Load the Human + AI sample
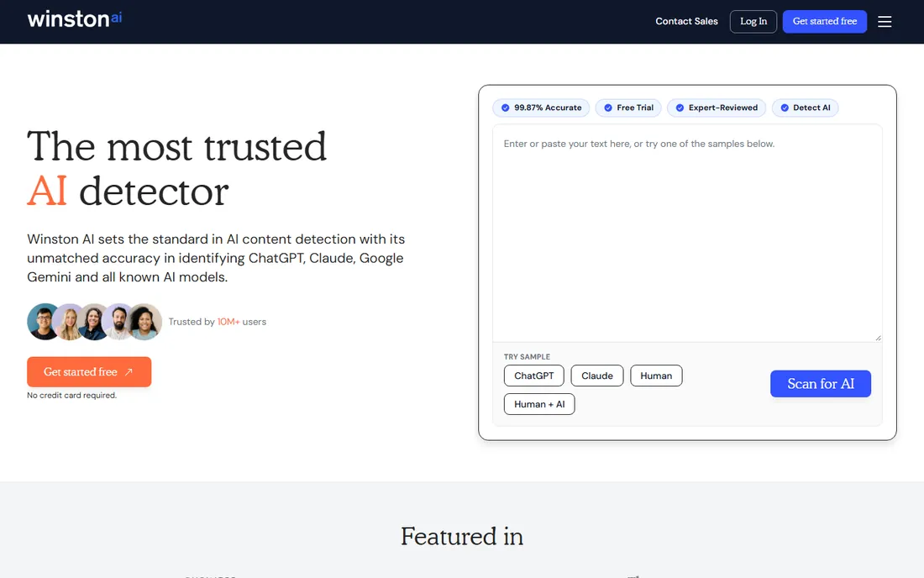 click(539, 404)
